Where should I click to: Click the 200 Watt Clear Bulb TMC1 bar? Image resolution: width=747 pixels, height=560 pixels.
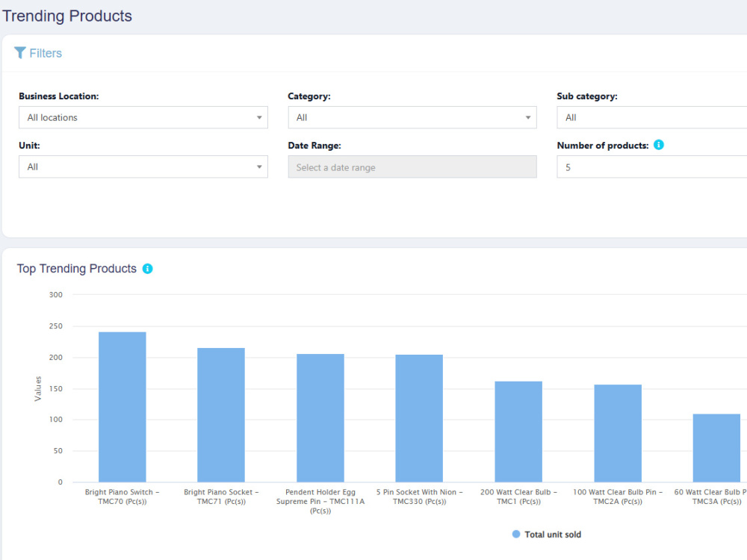pyautogui.click(x=518, y=432)
